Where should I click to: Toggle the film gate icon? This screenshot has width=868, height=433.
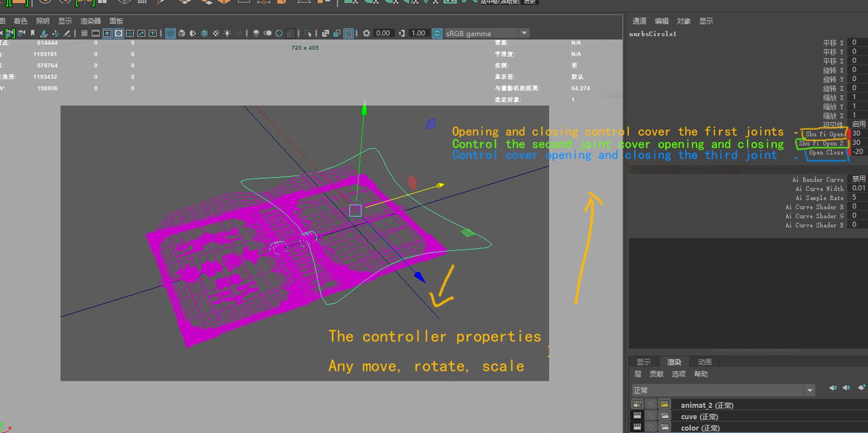[x=96, y=33]
